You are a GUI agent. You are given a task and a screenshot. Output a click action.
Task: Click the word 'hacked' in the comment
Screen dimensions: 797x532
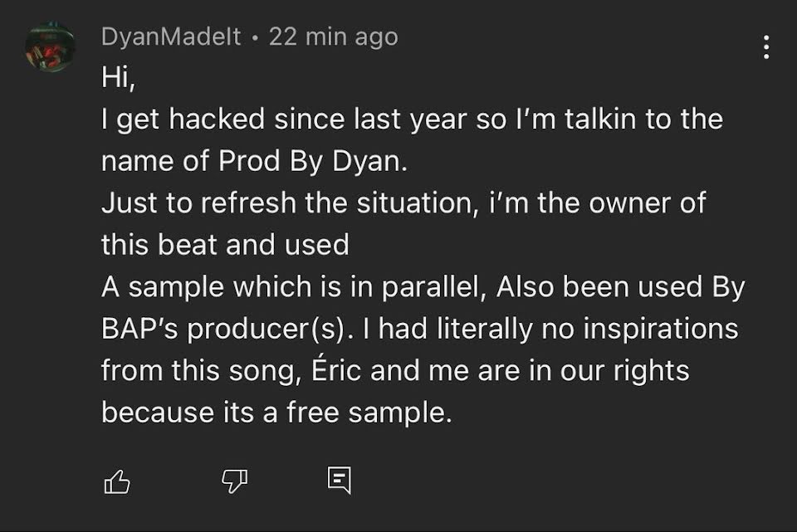pos(217,119)
